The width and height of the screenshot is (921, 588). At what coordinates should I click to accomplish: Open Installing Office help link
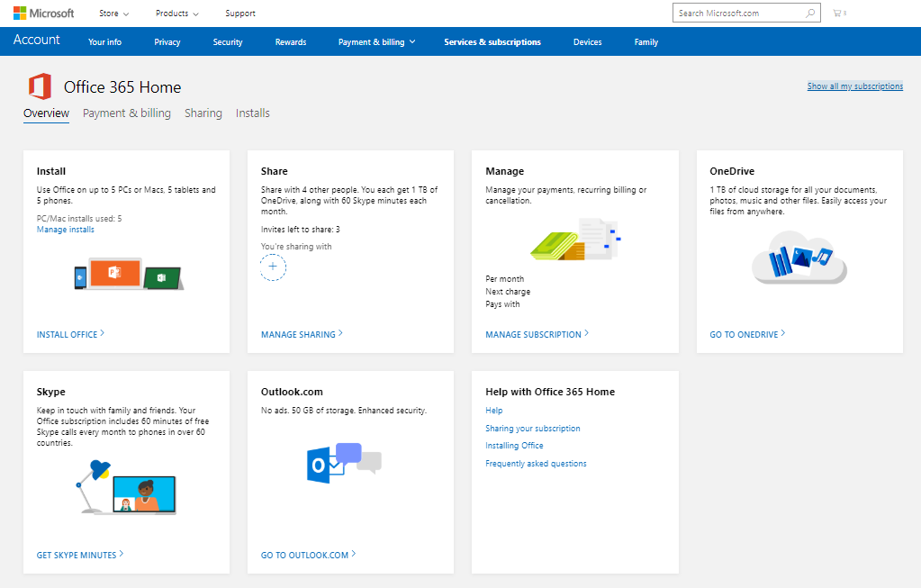coord(514,445)
